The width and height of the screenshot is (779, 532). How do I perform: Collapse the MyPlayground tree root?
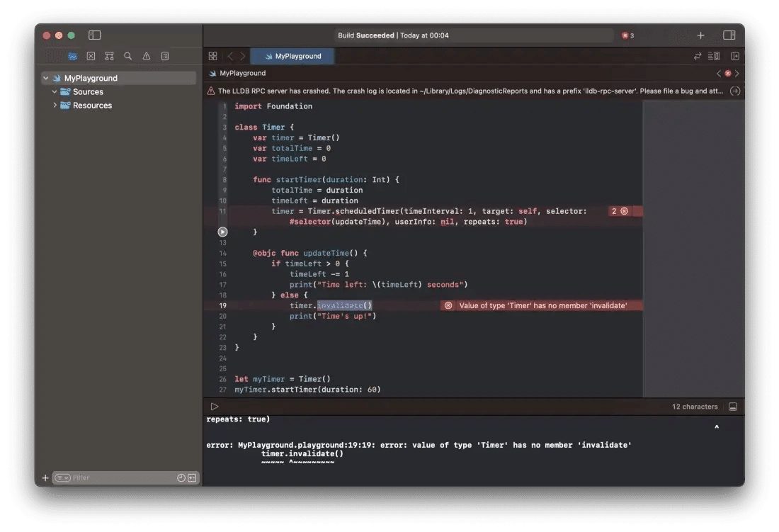(46, 78)
